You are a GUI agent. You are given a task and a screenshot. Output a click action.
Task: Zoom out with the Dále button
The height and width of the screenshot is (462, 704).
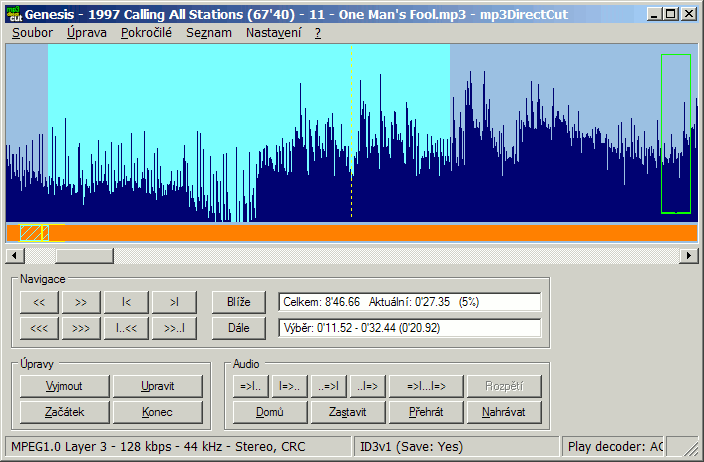[239, 328]
